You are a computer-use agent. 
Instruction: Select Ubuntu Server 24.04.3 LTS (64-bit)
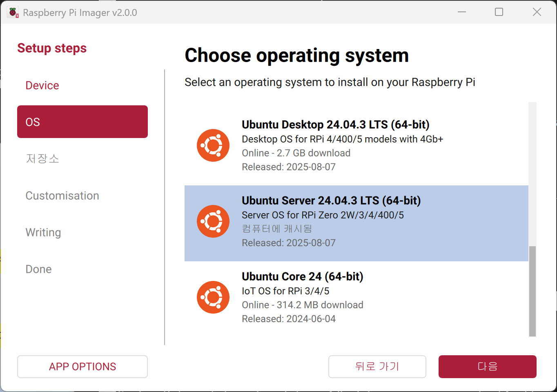pos(356,223)
